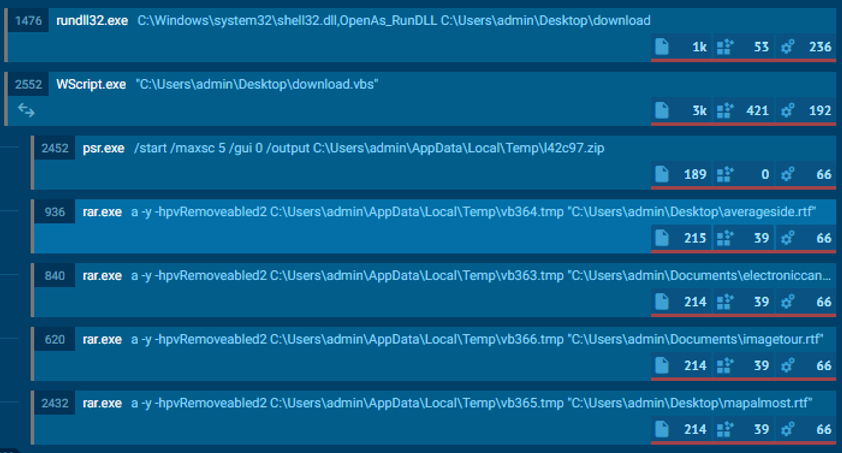Select process name WScript.exe
The width and height of the screenshot is (842, 453).
91,84
